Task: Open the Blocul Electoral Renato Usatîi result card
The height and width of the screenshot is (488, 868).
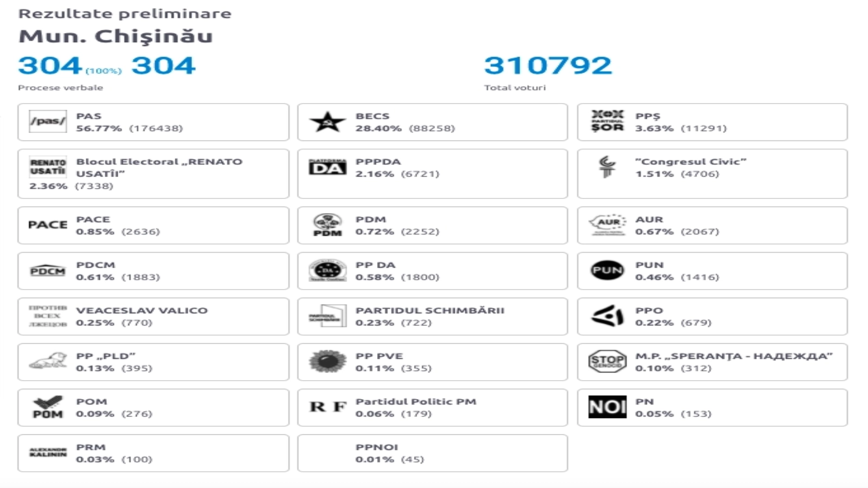Action: 154,174
